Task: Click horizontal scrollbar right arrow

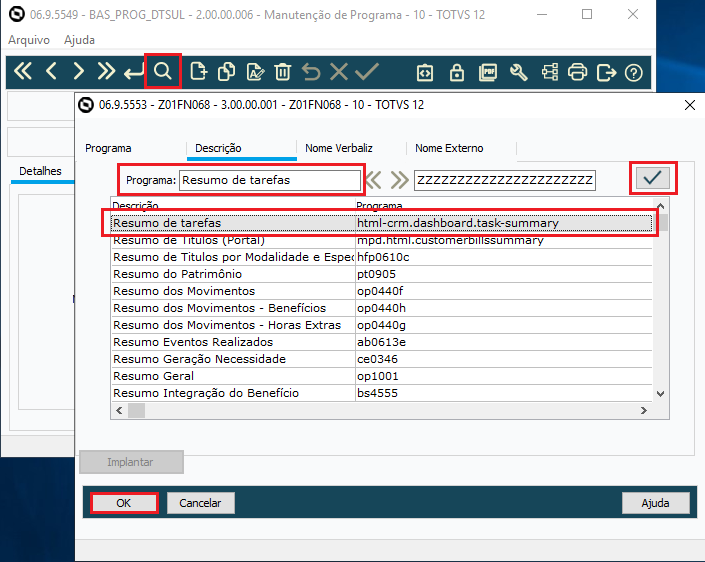Action: click(x=644, y=410)
